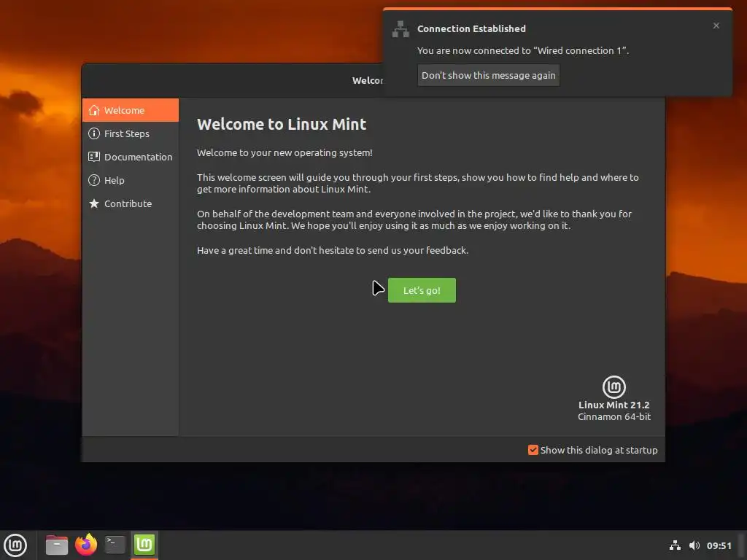Click the Connection Established notification title

pyautogui.click(x=472, y=28)
